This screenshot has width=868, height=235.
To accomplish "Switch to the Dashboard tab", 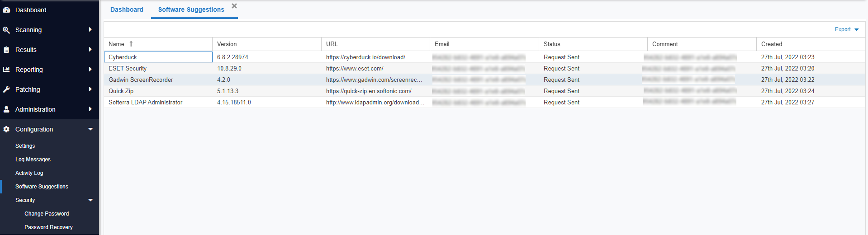I will [127, 9].
